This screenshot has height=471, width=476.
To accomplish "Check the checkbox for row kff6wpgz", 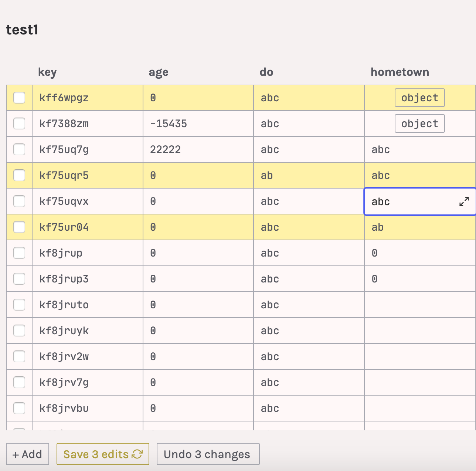I will coord(19,98).
